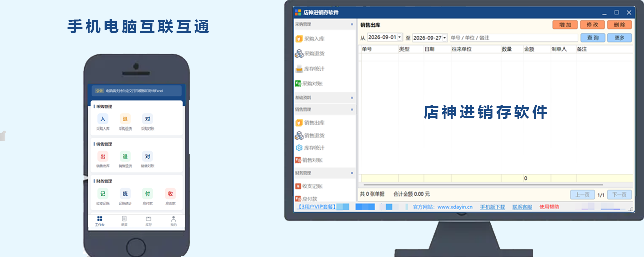
Task: Click the 共 0 张单据 count text
Action: click(x=372, y=194)
